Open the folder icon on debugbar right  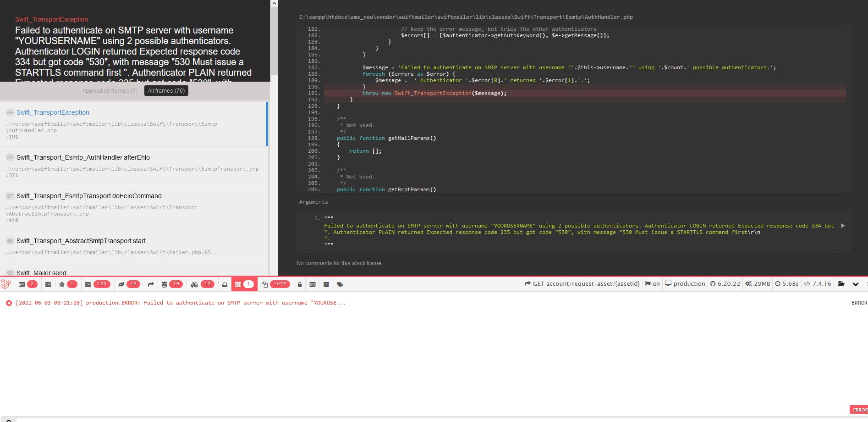coord(841,284)
